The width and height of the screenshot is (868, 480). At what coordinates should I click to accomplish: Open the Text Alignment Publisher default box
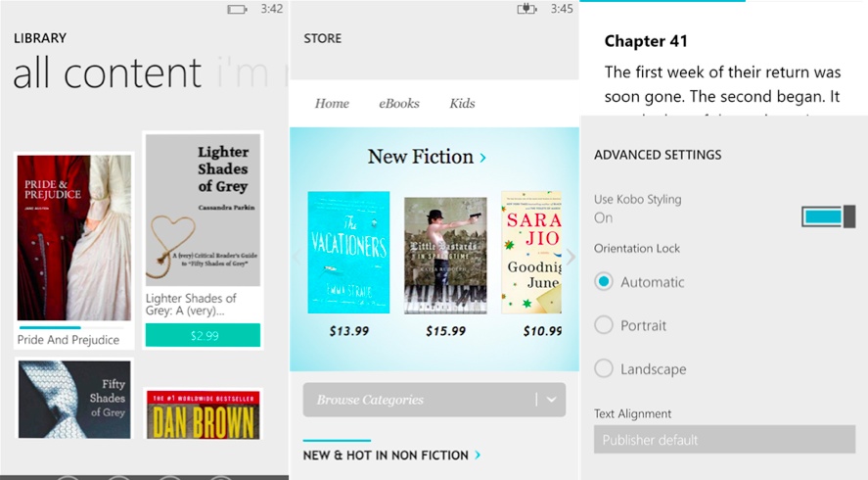[x=724, y=440]
